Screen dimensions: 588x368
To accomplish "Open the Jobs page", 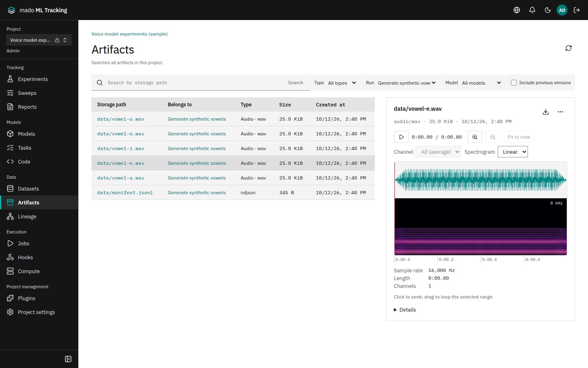I will [x=39, y=244].
